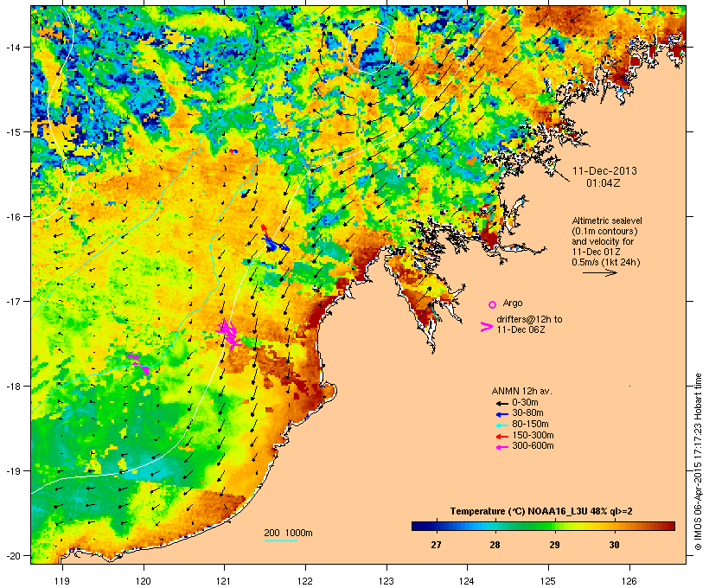
Task: Click the longitude axis label 126
Action: pos(629,581)
